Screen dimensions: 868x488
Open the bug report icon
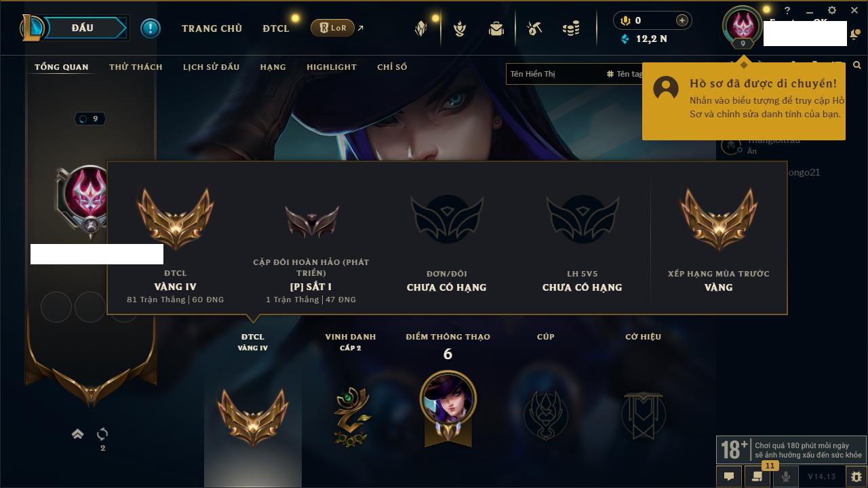[x=856, y=476]
